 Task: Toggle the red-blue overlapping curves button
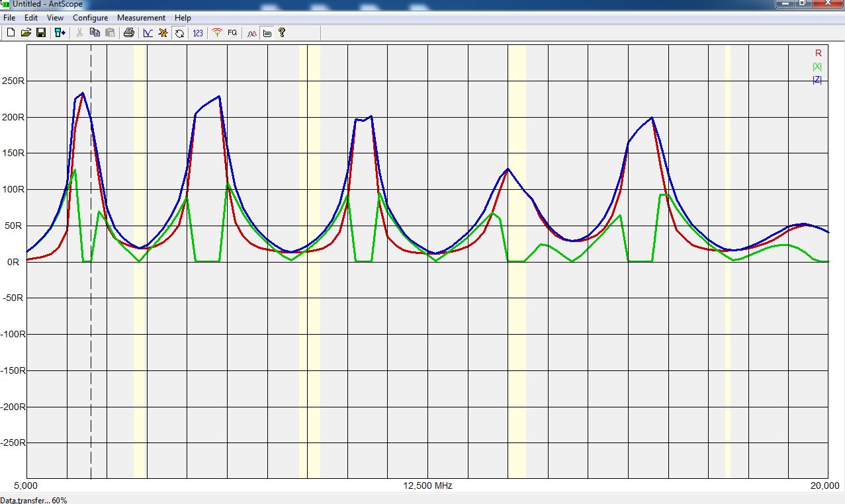click(x=251, y=32)
